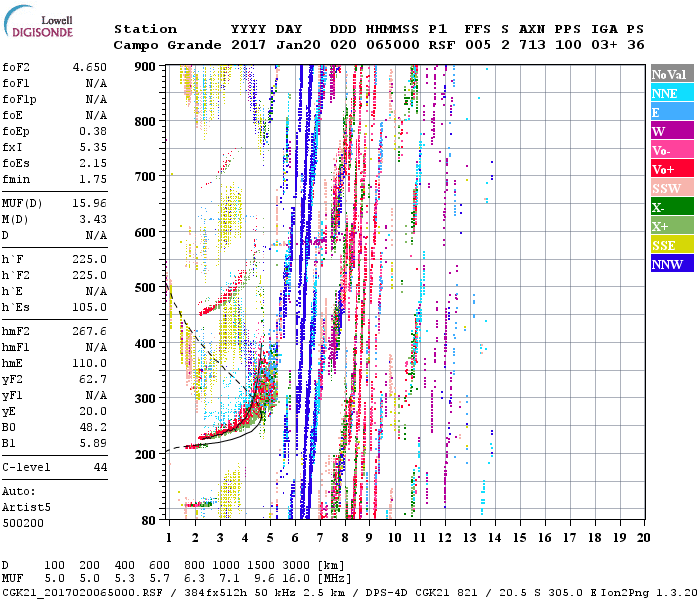This screenshot has height=600, width=700.
Task: Click the B1 value 5.89
Action: (93, 443)
